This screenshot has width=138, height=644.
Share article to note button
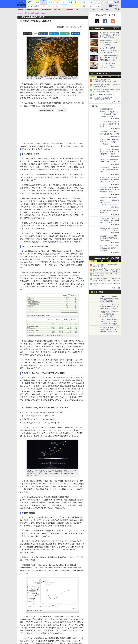pos(65,33)
